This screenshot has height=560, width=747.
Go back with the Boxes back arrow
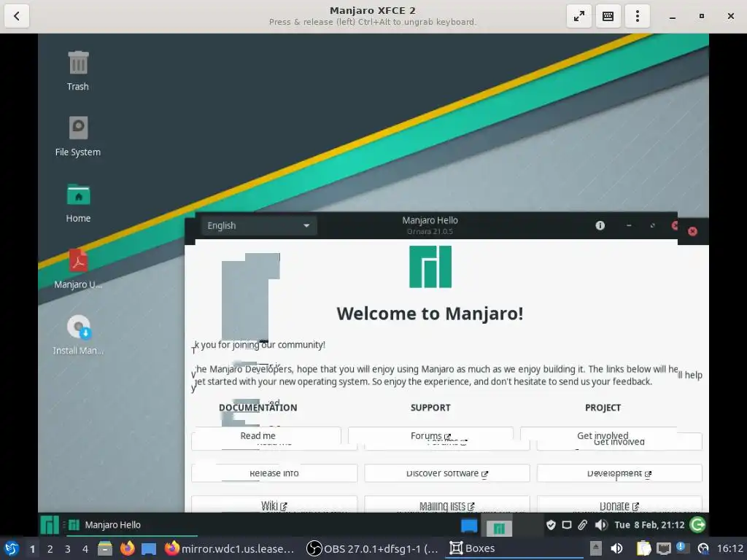coord(17,16)
